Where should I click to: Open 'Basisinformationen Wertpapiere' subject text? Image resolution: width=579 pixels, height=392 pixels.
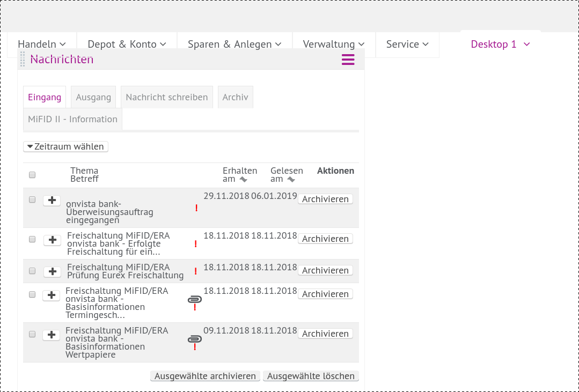(105, 346)
